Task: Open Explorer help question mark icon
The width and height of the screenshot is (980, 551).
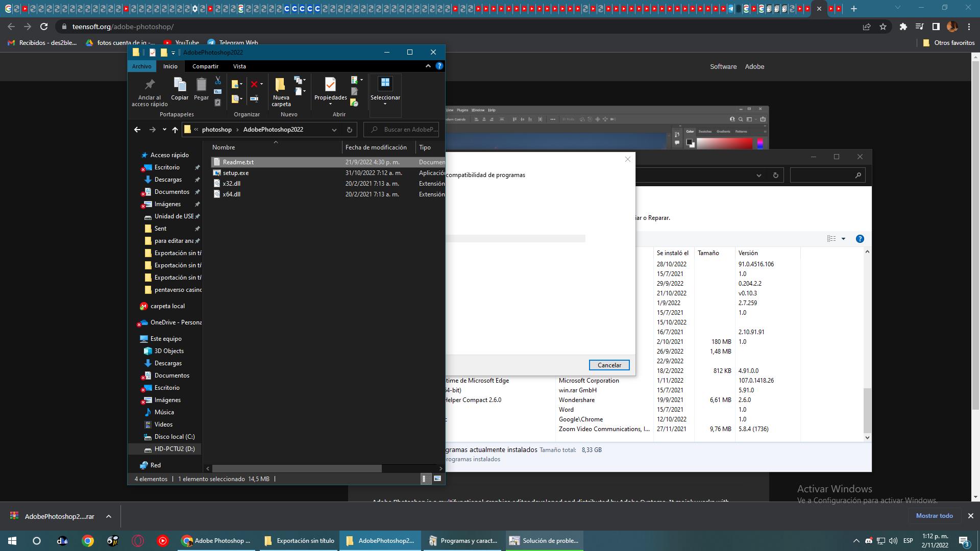Action: [439, 66]
